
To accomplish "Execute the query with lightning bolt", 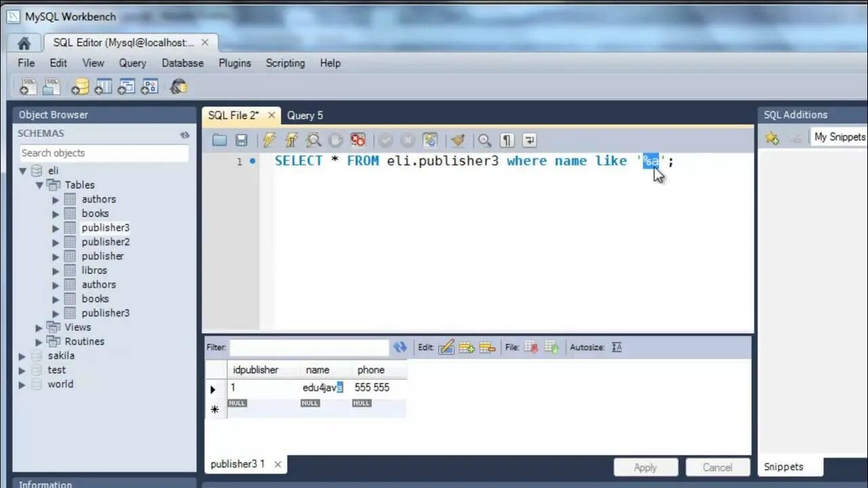I will (269, 140).
